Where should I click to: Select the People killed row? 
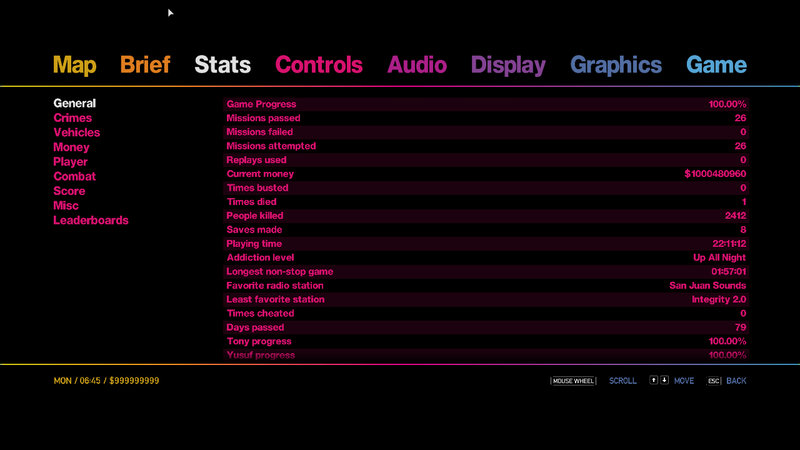click(486, 216)
